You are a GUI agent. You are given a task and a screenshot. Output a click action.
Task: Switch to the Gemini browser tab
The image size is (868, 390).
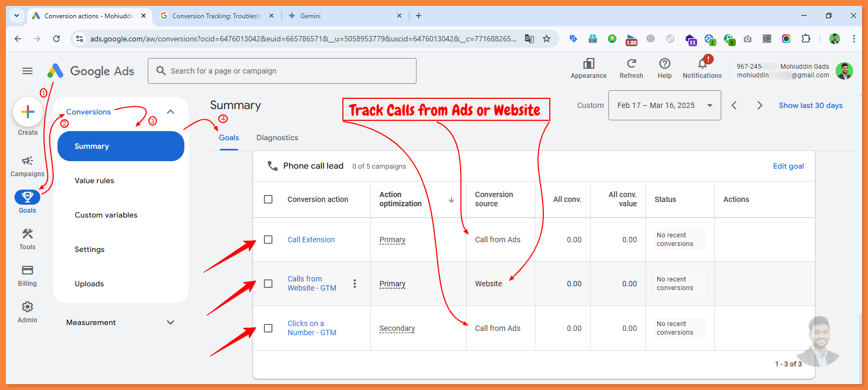pos(344,16)
